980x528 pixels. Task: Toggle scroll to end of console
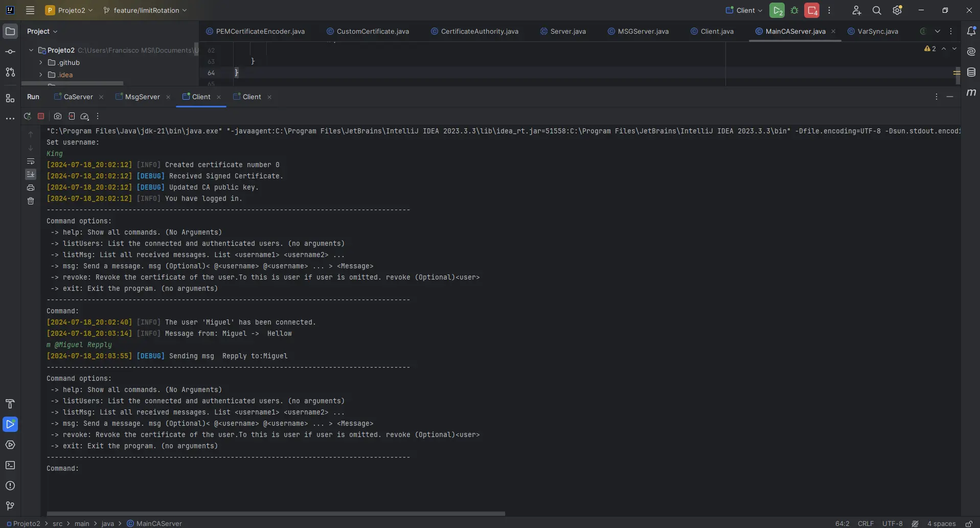(x=31, y=174)
